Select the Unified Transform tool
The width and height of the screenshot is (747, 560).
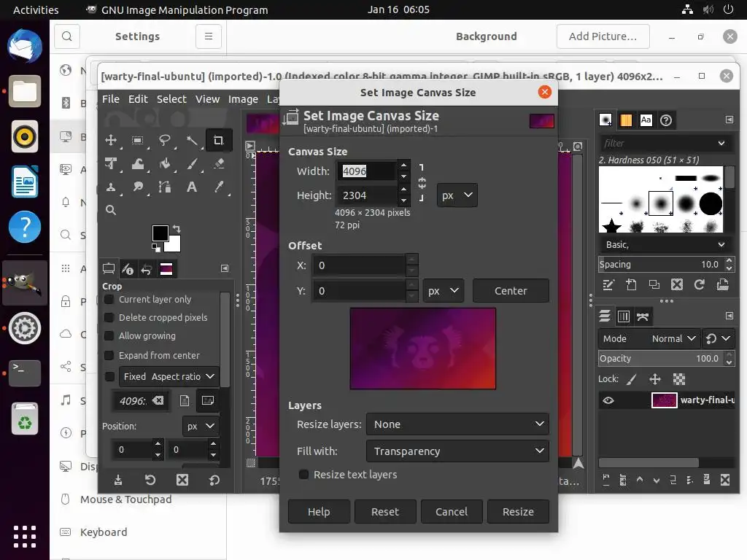click(111, 164)
